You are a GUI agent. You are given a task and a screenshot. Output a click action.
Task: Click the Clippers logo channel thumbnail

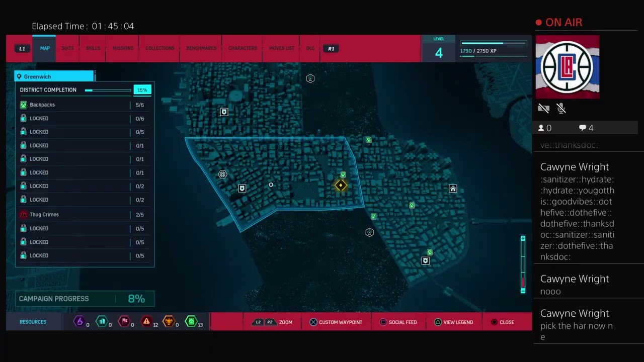pos(568,67)
